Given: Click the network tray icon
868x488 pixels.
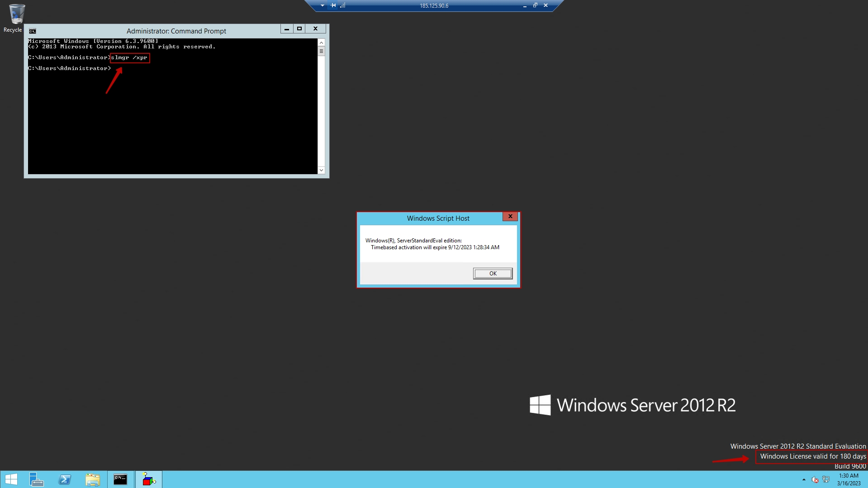Looking at the screenshot, I should pos(826,479).
